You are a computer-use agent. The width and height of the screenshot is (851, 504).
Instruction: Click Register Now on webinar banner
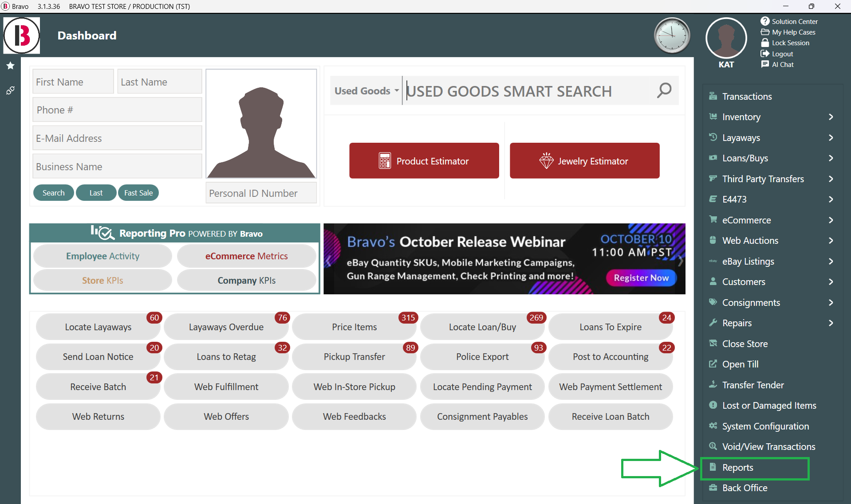tap(641, 277)
